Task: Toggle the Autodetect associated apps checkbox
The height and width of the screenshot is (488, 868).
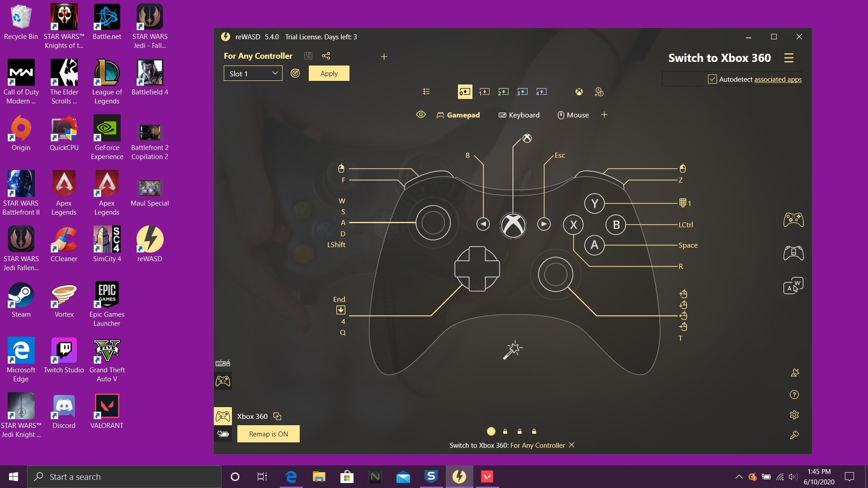Action: coord(712,79)
